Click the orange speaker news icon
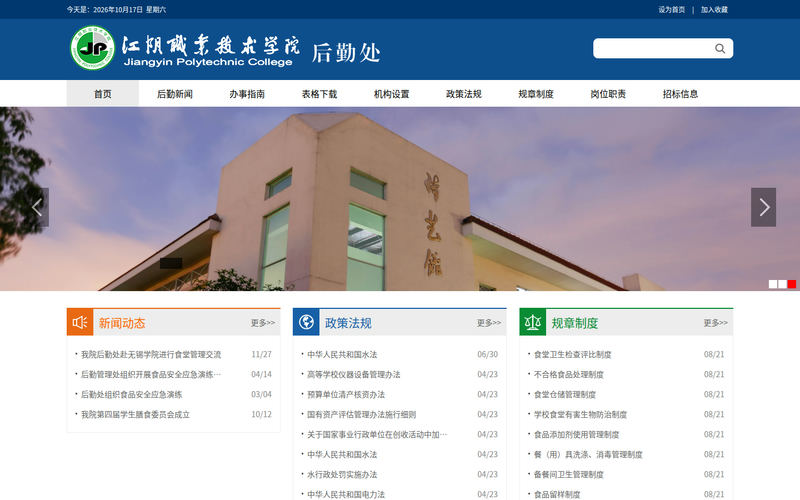Screen dimensions: 800x500 click(x=80, y=322)
